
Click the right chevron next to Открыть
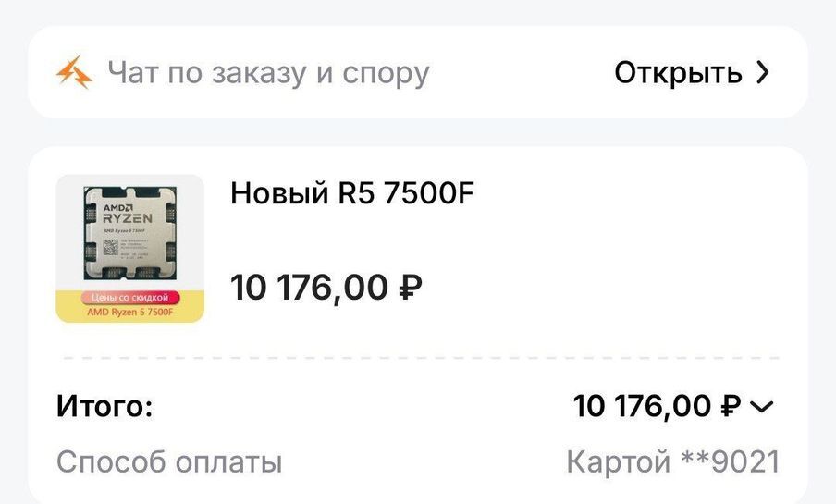click(x=763, y=72)
